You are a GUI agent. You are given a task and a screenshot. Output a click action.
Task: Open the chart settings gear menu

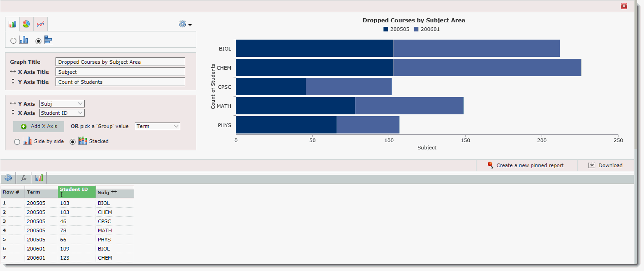[x=185, y=24]
